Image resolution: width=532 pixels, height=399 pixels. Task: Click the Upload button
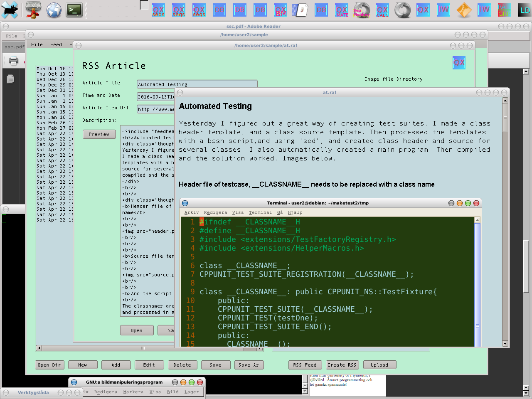tap(379, 365)
